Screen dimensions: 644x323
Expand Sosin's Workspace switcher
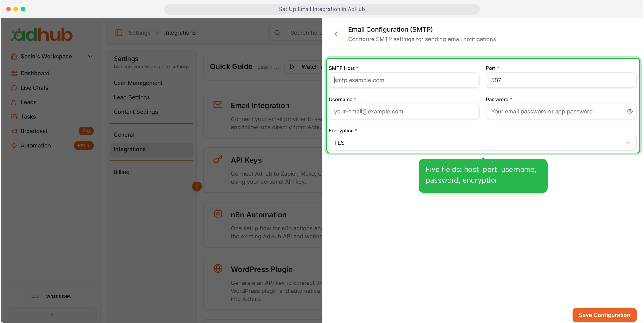(x=52, y=57)
